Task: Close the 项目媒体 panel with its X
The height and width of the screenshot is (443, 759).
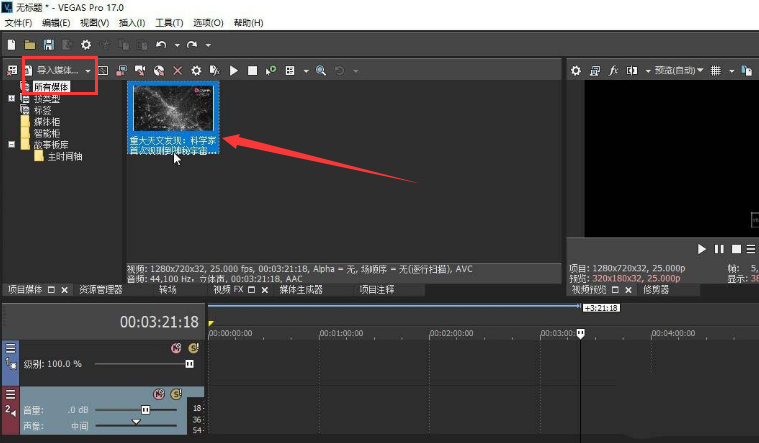Action: (64, 290)
